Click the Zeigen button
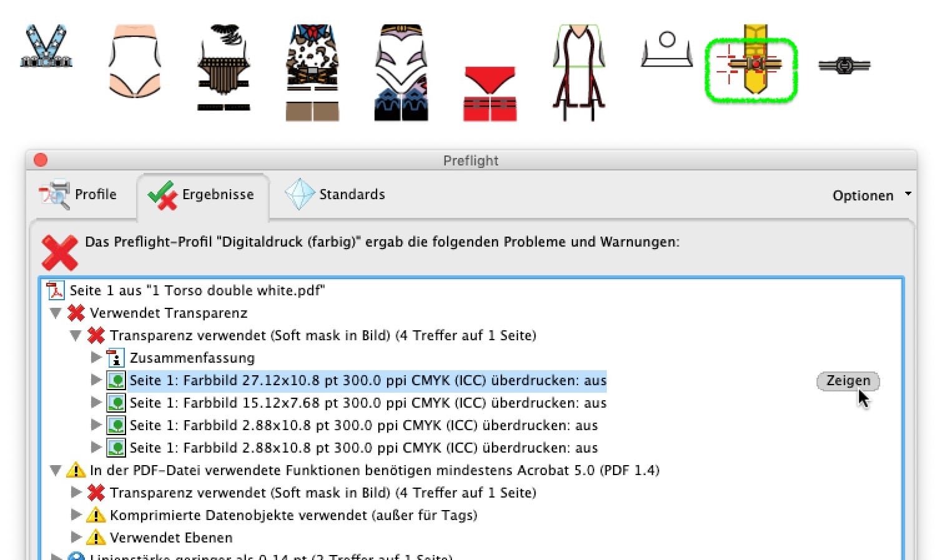 [x=848, y=380]
